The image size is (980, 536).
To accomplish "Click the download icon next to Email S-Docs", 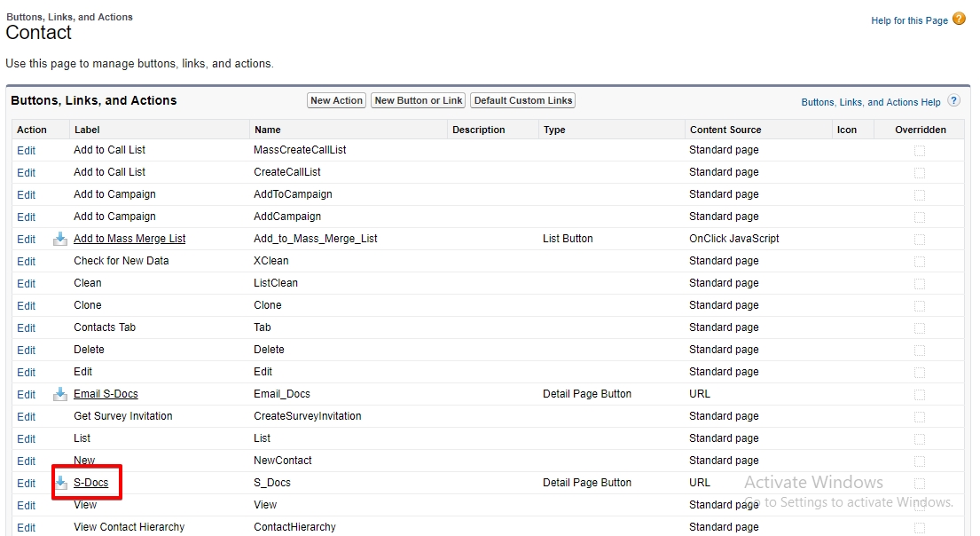I will click(59, 394).
